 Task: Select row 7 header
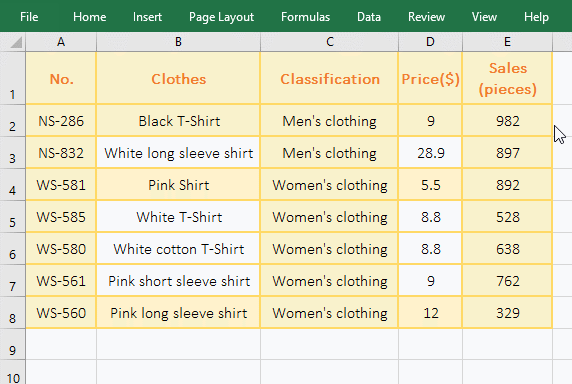[x=13, y=280]
